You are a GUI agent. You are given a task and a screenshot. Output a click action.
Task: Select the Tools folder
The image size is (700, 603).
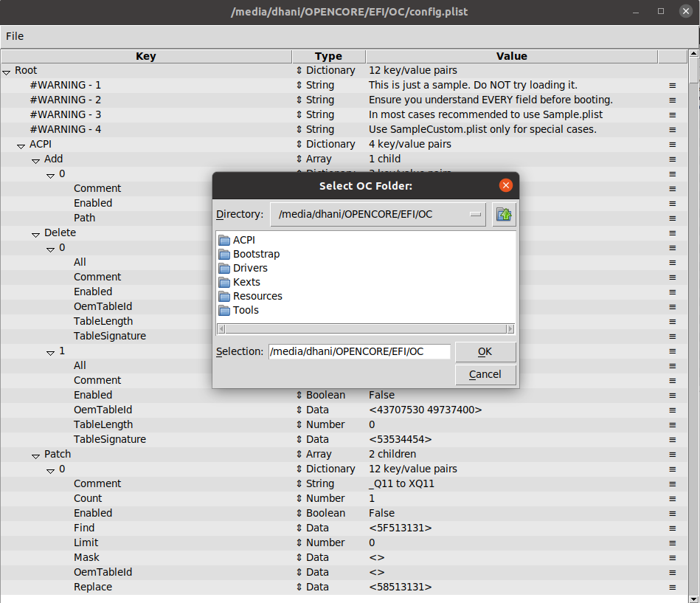click(x=246, y=310)
